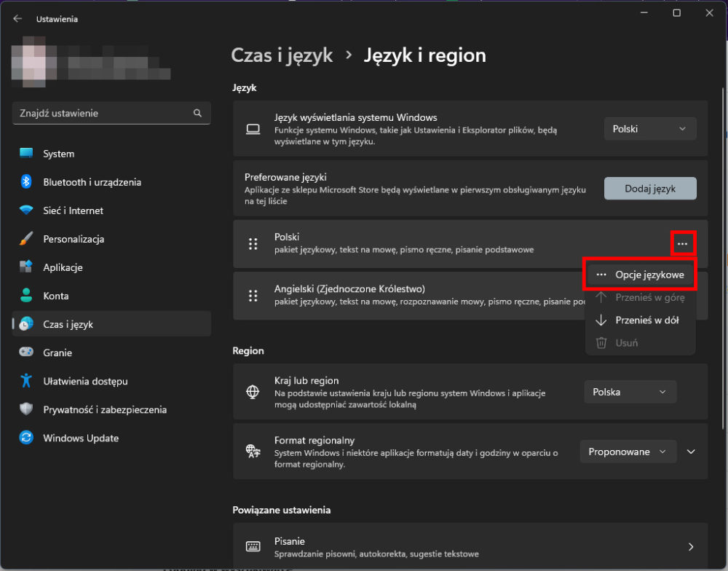The height and width of the screenshot is (571, 728).
Task: Click the Znajdź ustawienie search field
Action: tap(111, 113)
